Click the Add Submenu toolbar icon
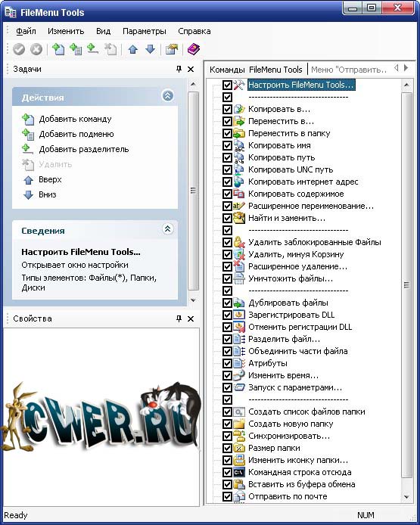The width and height of the screenshot is (420, 525). tap(76, 50)
